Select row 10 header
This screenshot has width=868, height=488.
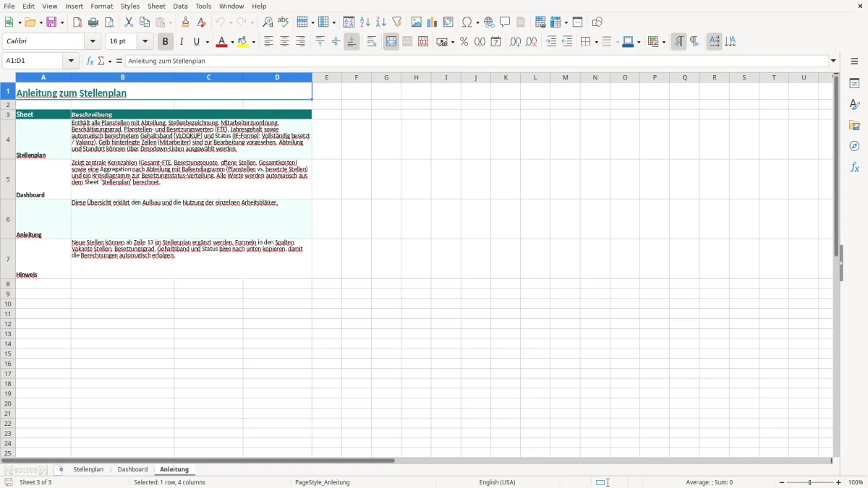click(x=8, y=304)
